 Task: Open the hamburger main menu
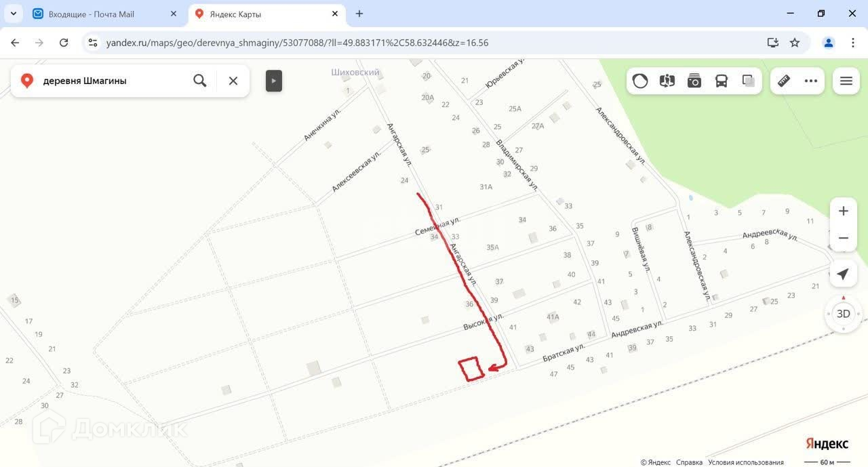click(x=846, y=81)
